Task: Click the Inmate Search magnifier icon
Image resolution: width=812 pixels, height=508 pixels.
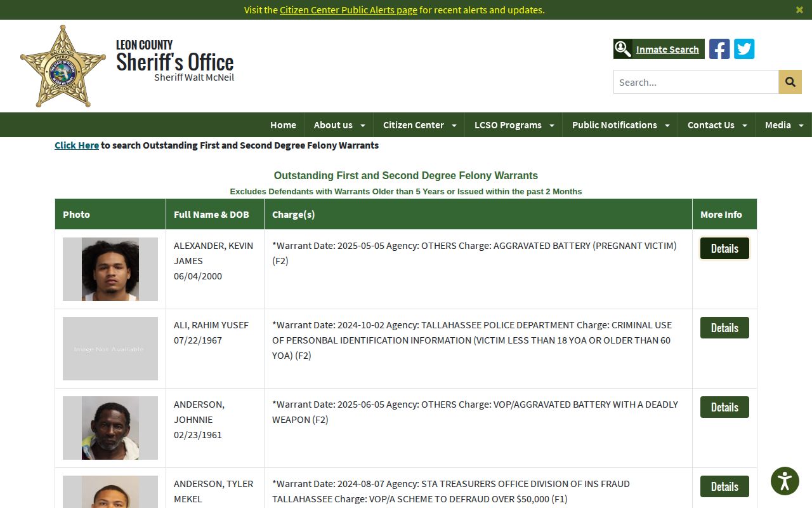Action: pyautogui.click(x=622, y=49)
